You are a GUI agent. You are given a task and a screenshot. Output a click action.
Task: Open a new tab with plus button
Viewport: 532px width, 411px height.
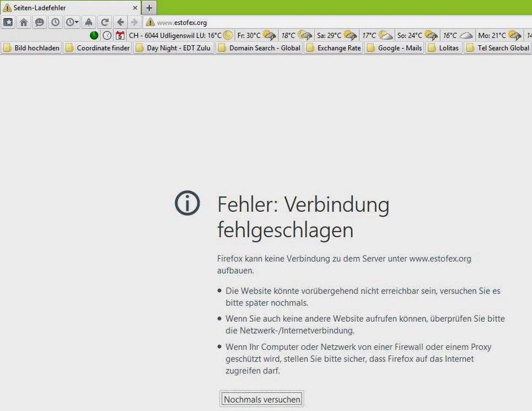[x=149, y=8]
